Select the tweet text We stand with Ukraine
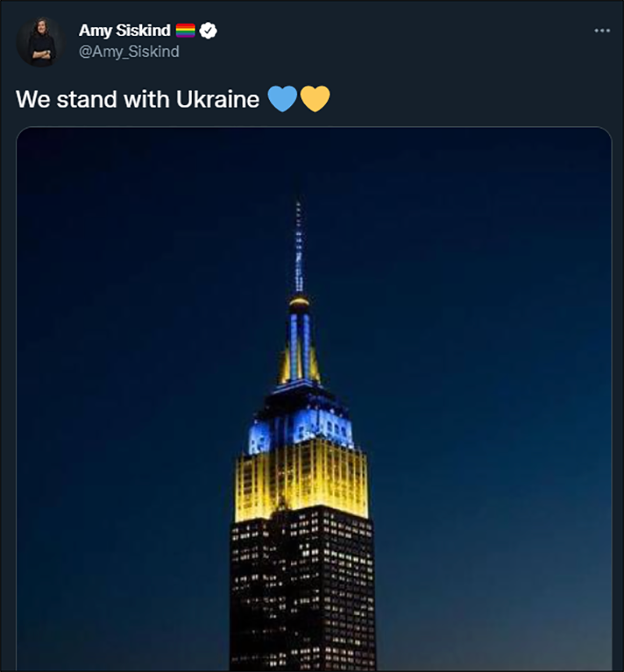 click(137, 100)
